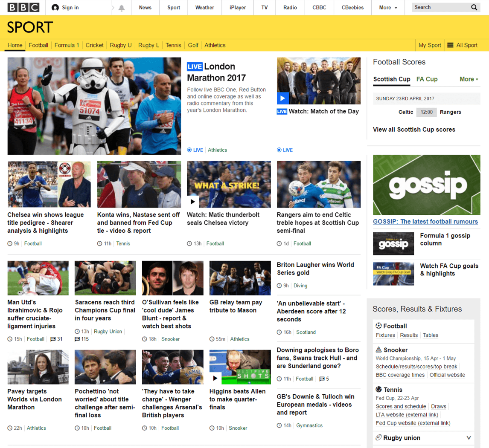Image resolution: width=489 pixels, height=448 pixels.
Task: Open Formula 1 section
Action: [67, 45]
